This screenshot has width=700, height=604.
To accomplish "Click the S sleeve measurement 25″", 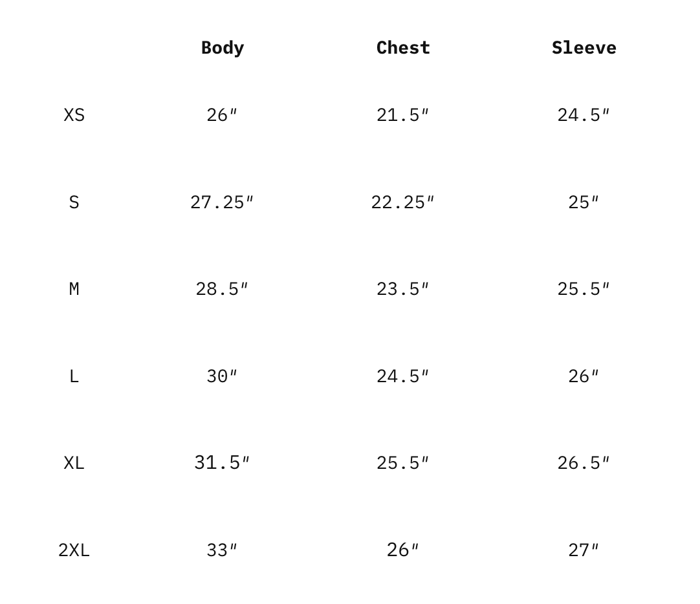I will [x=583, y=202].
